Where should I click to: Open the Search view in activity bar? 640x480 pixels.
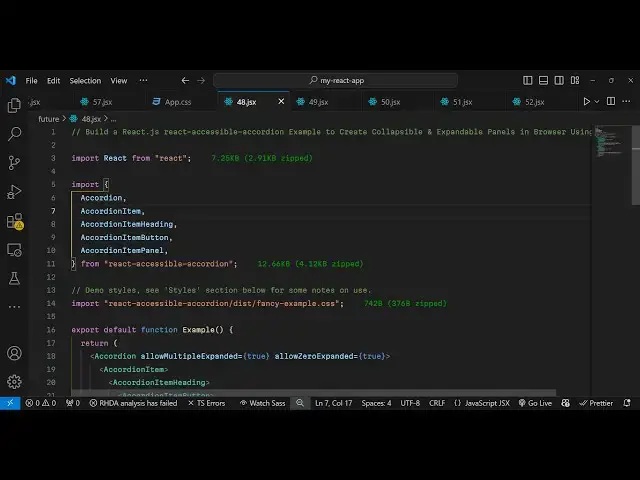14,134
